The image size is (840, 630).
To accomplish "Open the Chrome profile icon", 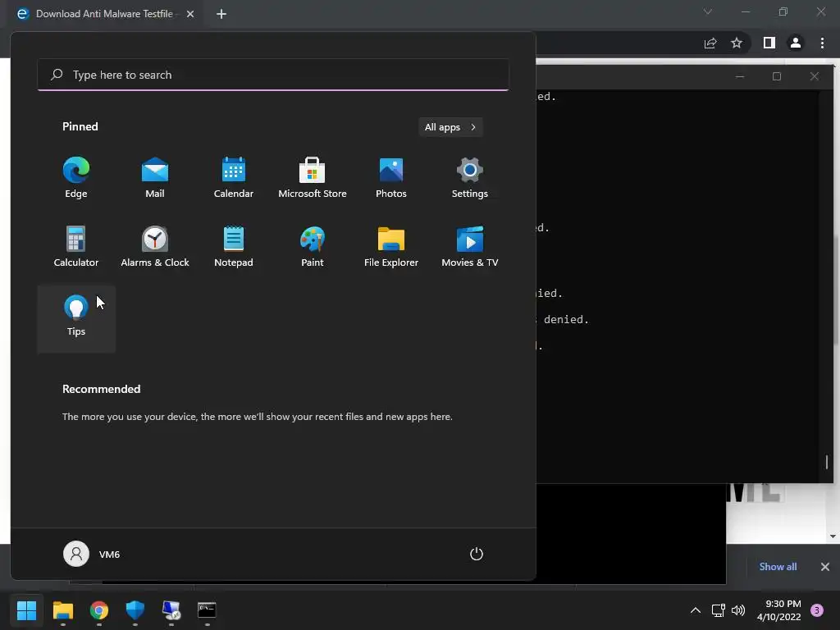I will tap(796, 43).
